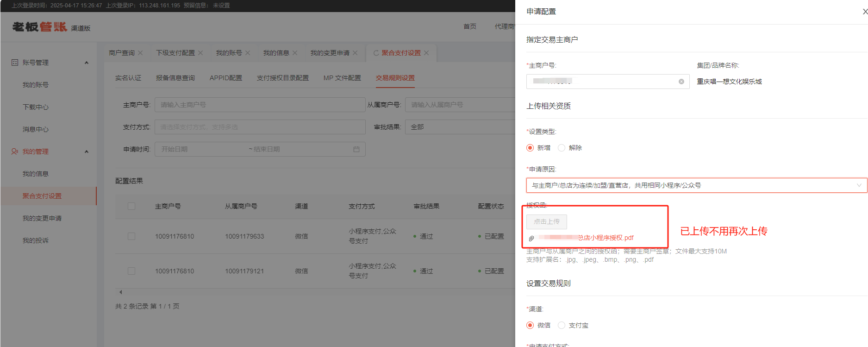This screenshot has width=868, height=347.
Task: Open 我的投诉 in the sidebar
Action: (x=36, y=240)
